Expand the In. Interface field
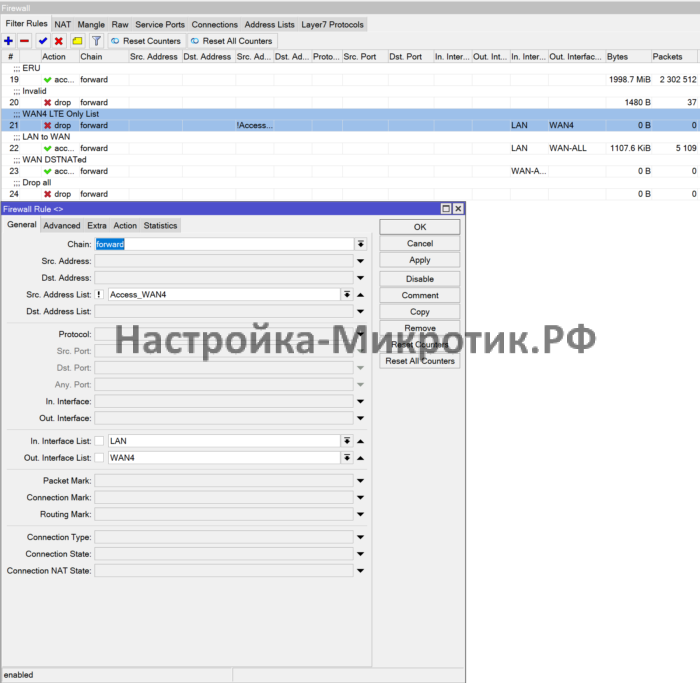The width and height of the screenshot is (700, 683). click(361, 402)
